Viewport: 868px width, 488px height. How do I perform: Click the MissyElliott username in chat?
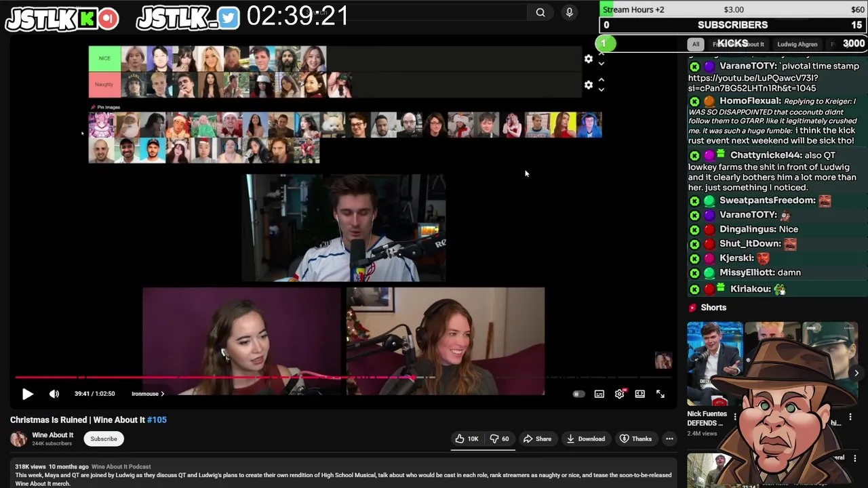point(747,272)
